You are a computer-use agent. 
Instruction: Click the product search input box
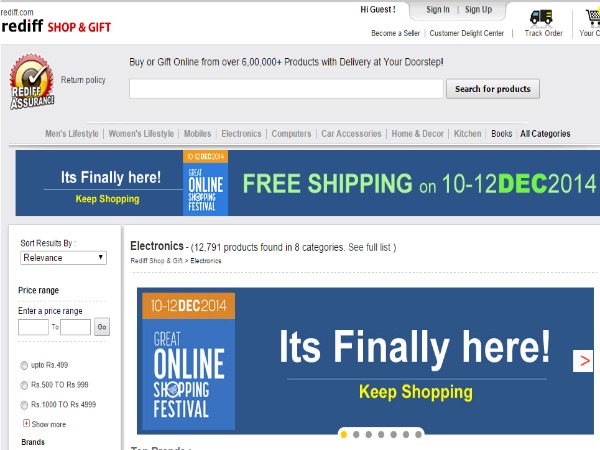(x=286, y=89)
